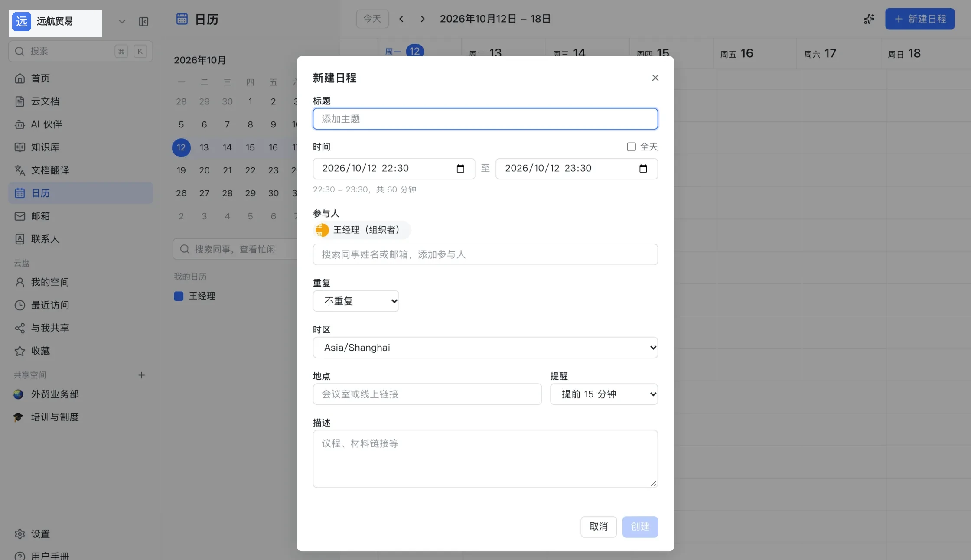The height and width of the screenshot is (560, 971).
Task: Click the 添加主题 title field
Action: [x=485, y=119]
